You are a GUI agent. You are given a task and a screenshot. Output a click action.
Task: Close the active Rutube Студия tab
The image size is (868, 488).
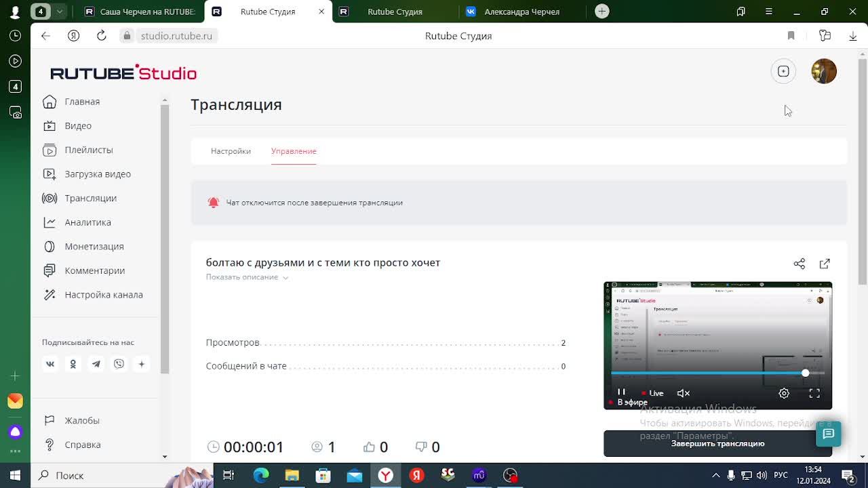[321, 12]
